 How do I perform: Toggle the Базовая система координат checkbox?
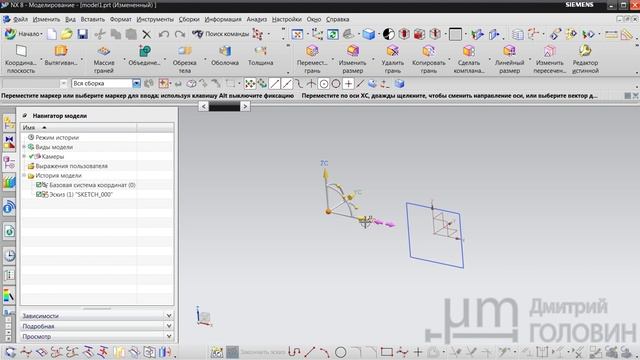click(x=39, y=185)
